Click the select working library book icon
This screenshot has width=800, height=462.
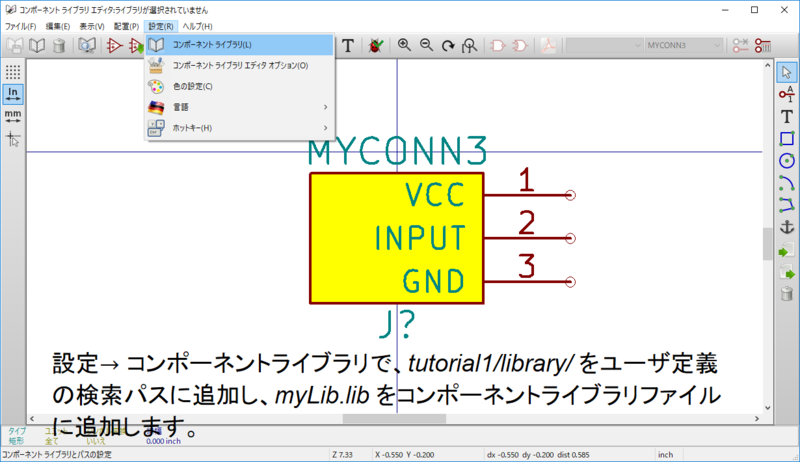tap(37, 45)
